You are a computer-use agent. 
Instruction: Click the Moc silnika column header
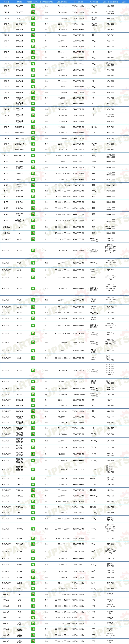(78, 2)
